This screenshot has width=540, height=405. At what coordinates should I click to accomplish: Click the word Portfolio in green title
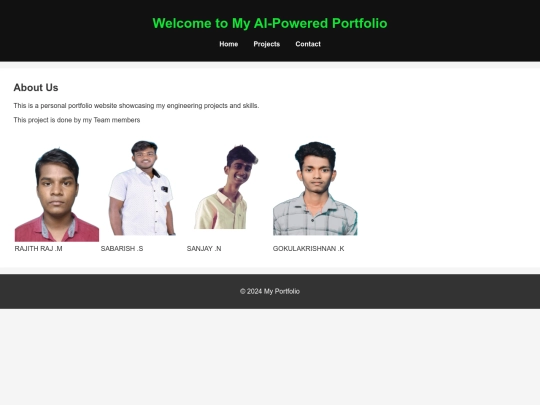(360, 23)
